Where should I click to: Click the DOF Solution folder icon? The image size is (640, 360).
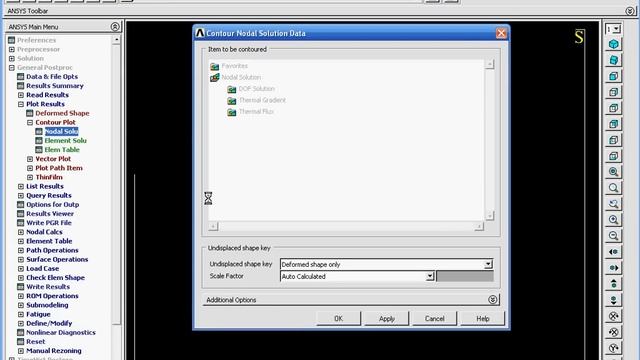tap(232, 89)
